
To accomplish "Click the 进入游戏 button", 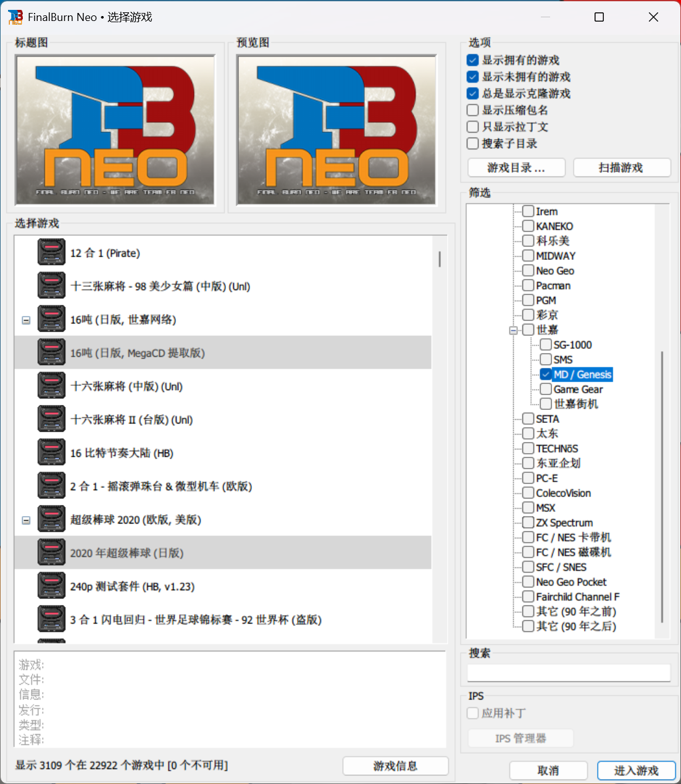I will point(637,770).
